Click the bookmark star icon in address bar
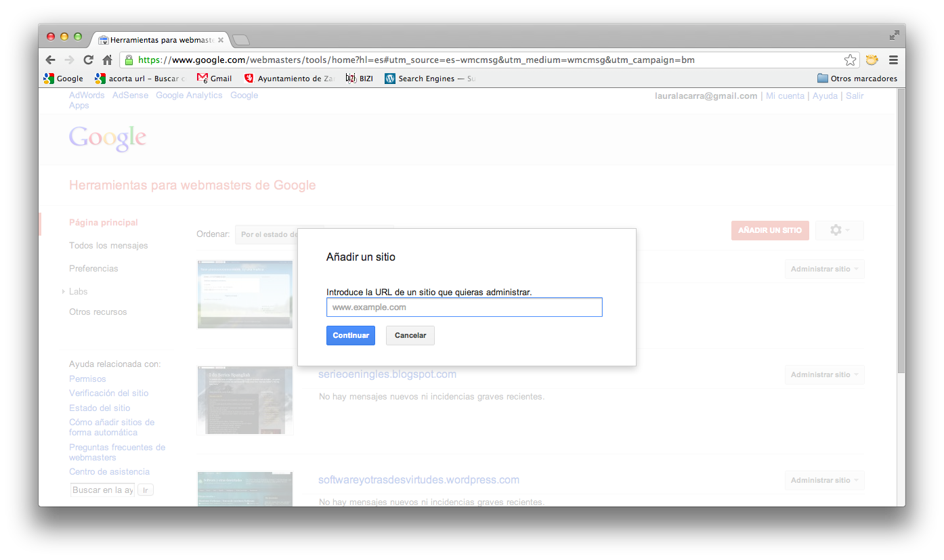 point(850,60)
